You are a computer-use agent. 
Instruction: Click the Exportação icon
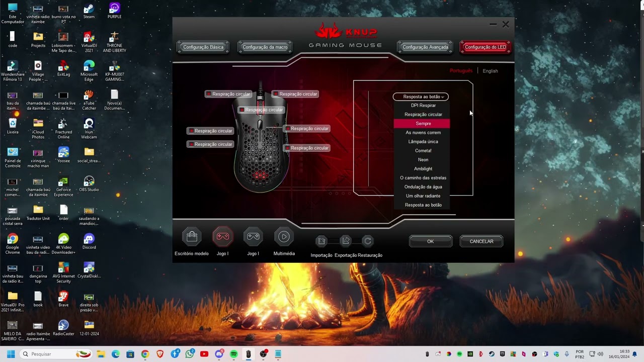[346, 241]
